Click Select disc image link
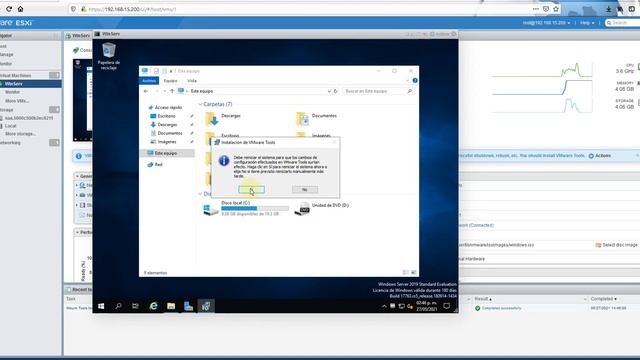This screenshot has height=360, width=640. (617, 245)
